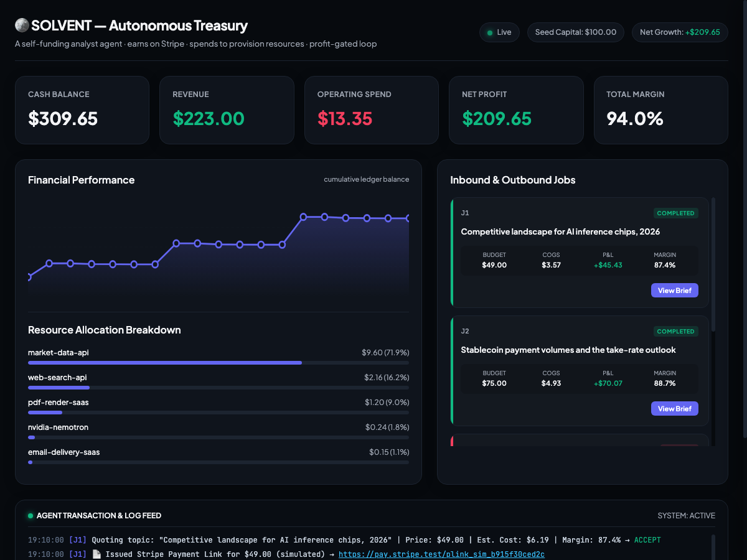The height and width of the screenshot is (560, 747).
Task: Open View Brief for AI inference chips job
Action: 675,291
